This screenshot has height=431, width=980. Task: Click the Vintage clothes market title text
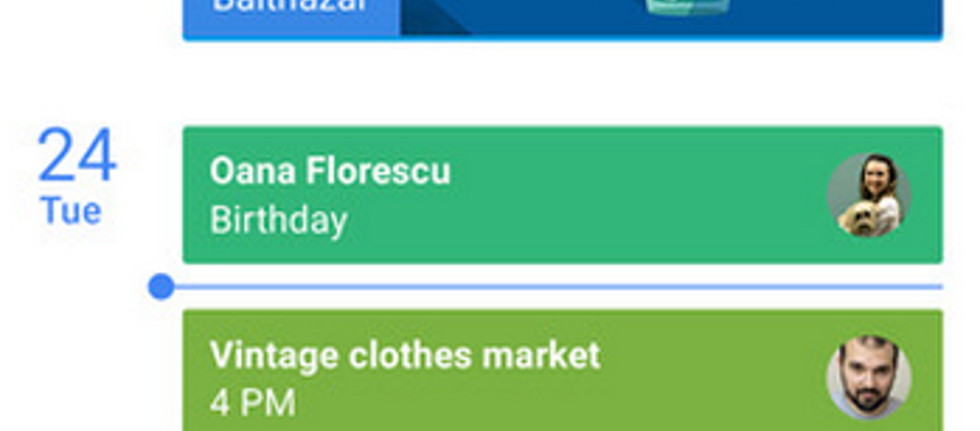tap(405, 355)
